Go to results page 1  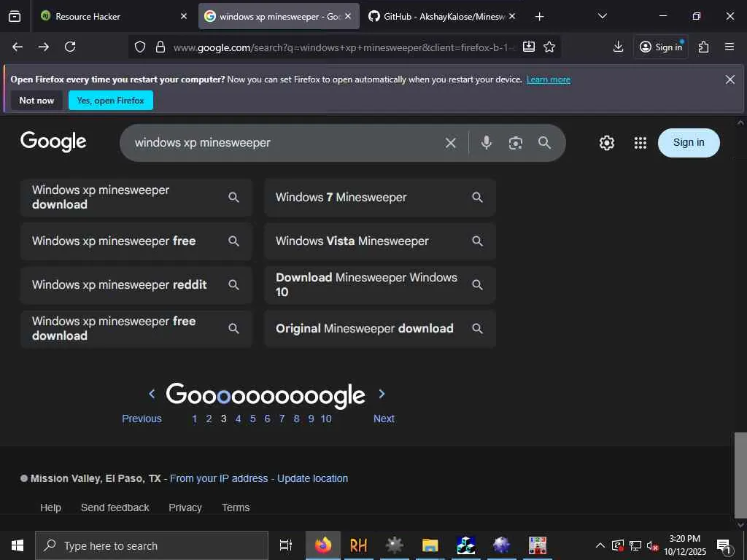pos(194,419)
